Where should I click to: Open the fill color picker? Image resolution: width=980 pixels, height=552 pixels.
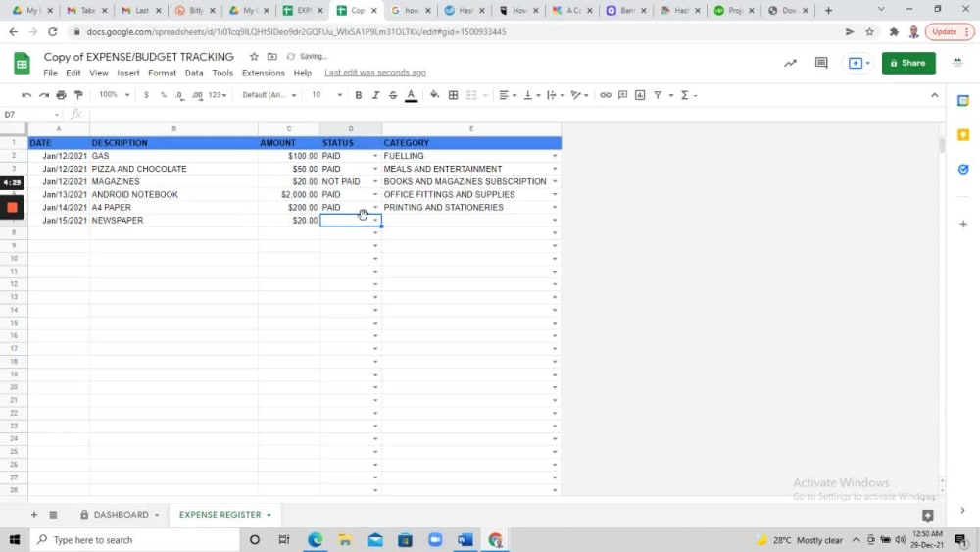(434, 95)
